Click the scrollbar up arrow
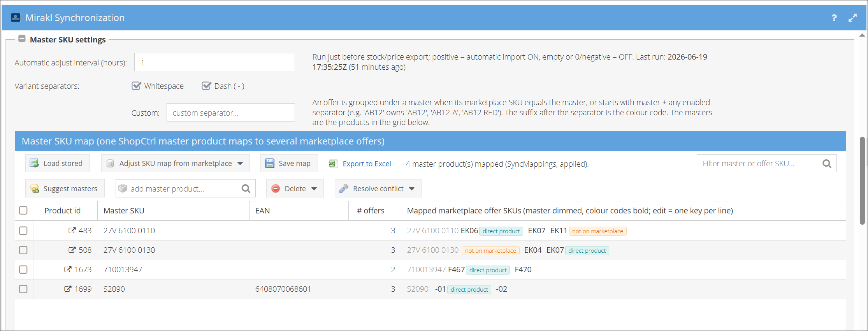 click(862, 35)
